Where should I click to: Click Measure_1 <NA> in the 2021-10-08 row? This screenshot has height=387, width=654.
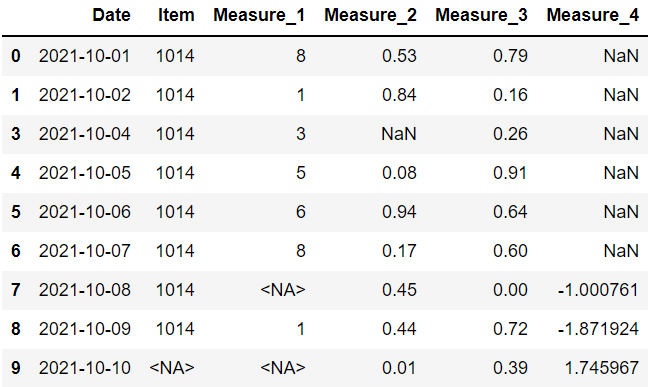(283, 290)
